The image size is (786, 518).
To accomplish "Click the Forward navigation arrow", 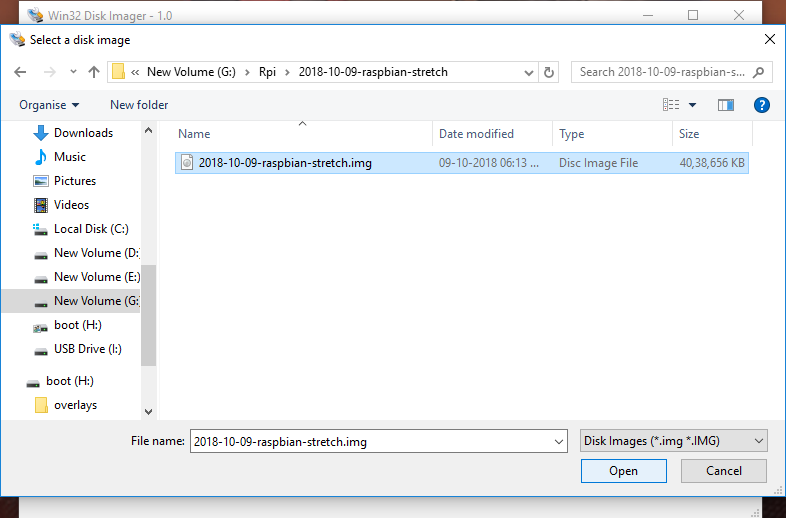I will pyautogui.click(x=50, y=72).
